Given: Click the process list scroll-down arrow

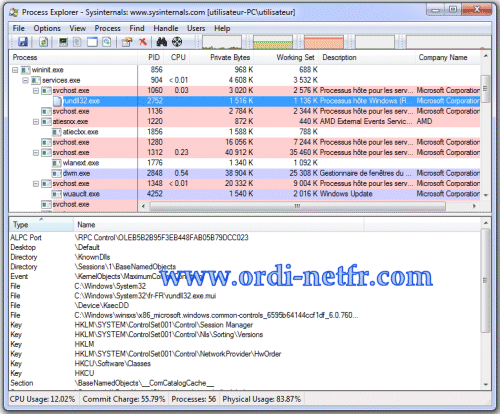Looking at the screenshot, I should click(x=486, y=195).
